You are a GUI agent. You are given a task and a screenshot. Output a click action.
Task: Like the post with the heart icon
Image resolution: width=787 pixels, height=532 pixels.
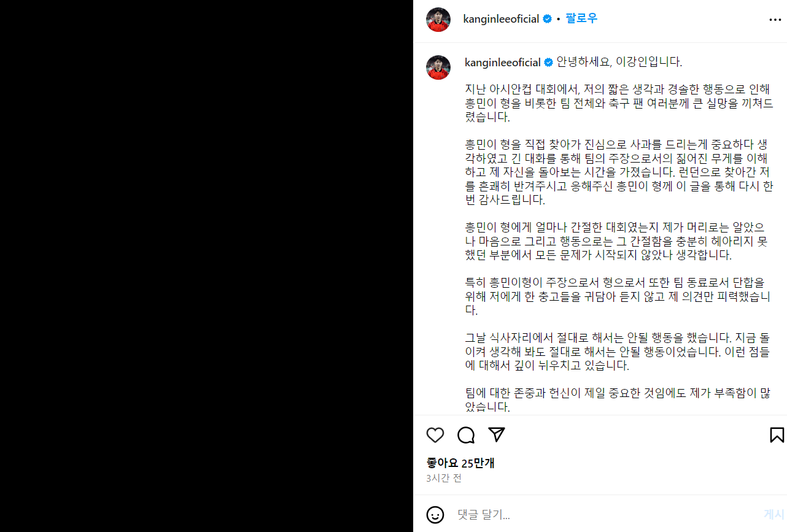coord(435,435)
